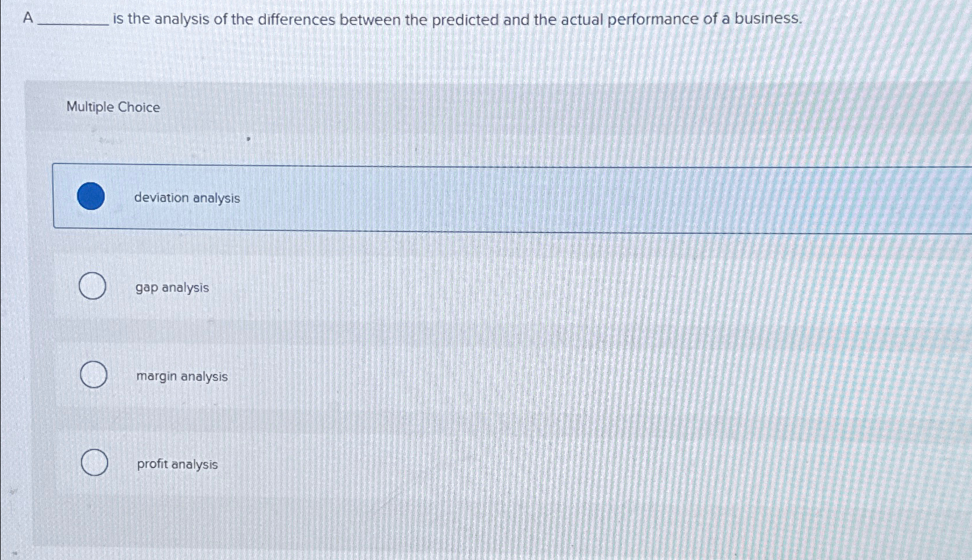Click the 'profit analysis' answer text
This screenshot has width=972, height=560.
point(176,464)
